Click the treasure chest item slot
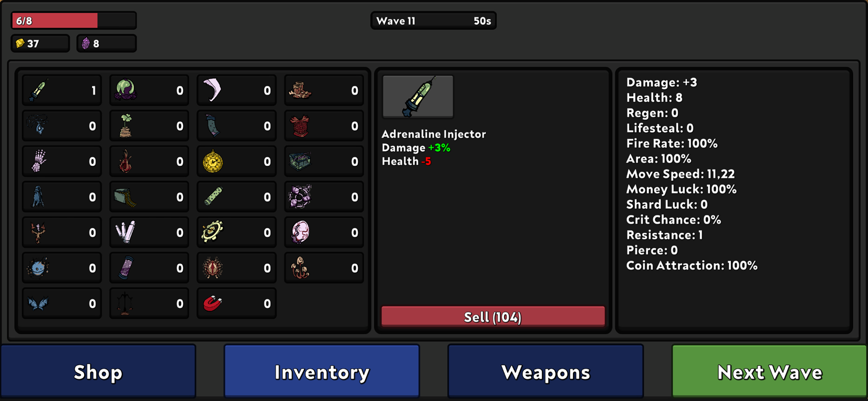 (324, 161)
